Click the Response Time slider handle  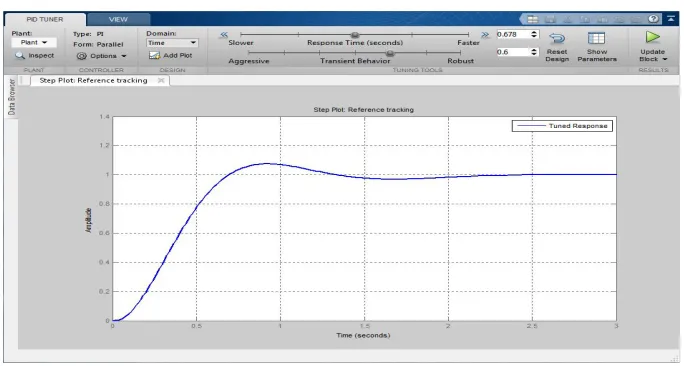tap(355, 34)
